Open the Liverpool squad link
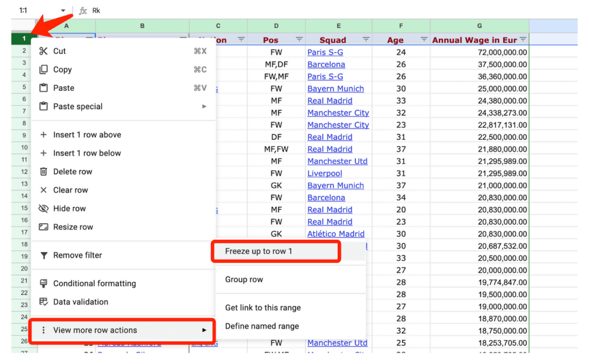Image resolution: width=589 pixels, height=364 pixels. (x=324, y=173)
